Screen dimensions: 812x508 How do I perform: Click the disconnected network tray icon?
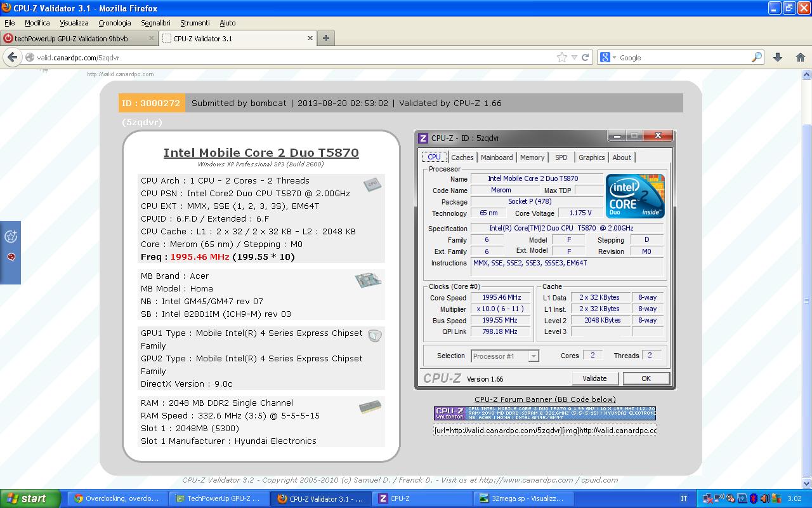click(709, 499)
